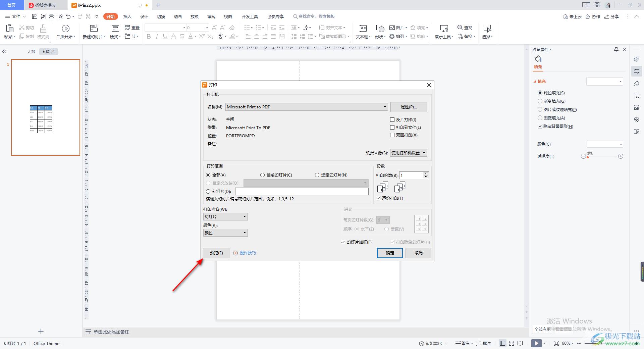Viewport: 644px width, 349px height.
Task: Start slideshow from the current page icon
Action: pyautogui.click(x=66, y=29)
